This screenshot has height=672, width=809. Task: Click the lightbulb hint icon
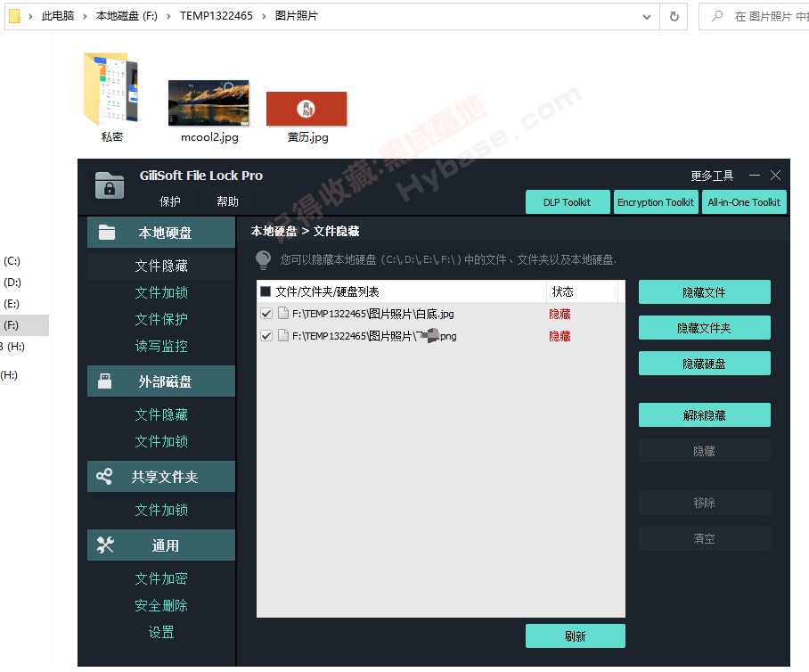pyautogui.click(x=263, y=259)
